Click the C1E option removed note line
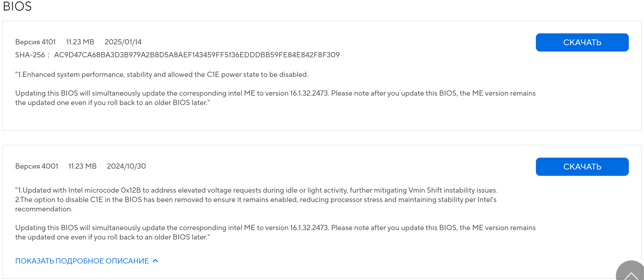Viewport: 644px width, 280px height. [256, 200]
